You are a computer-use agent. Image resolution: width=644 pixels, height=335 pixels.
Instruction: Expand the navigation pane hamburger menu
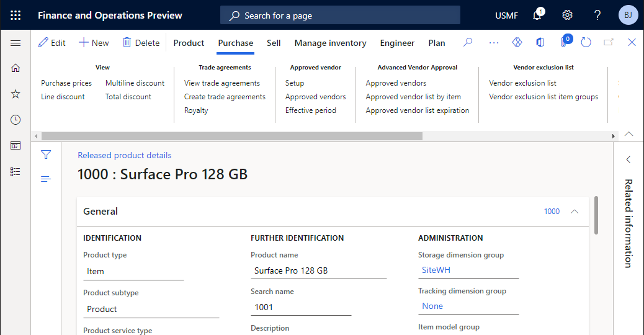15,43
